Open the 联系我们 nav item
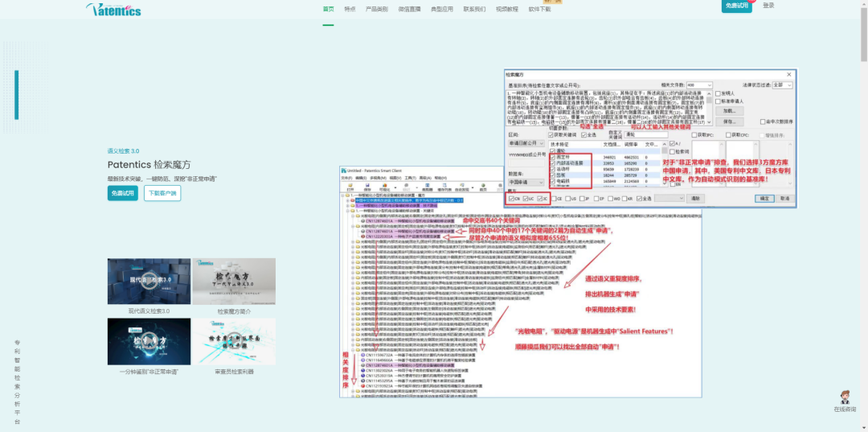 (474, 9)
